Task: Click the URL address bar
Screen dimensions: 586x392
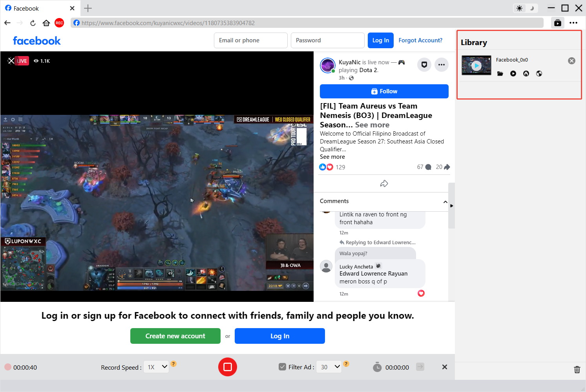Action: pos(307,23)
